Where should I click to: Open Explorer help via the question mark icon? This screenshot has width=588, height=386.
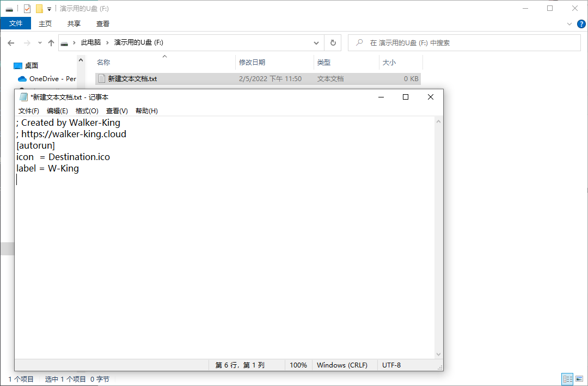coord(581,24)
